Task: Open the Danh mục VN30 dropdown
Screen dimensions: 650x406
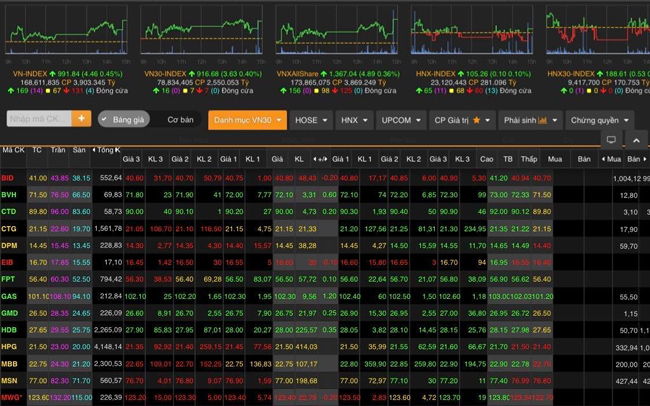Action: (247, 120)
